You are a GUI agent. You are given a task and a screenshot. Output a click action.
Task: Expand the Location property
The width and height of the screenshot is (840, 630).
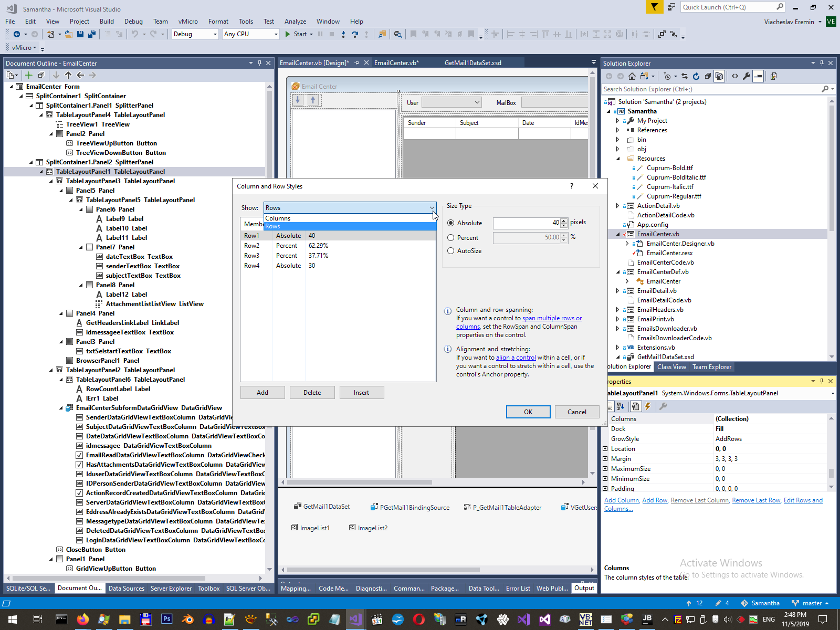[605, 449]
